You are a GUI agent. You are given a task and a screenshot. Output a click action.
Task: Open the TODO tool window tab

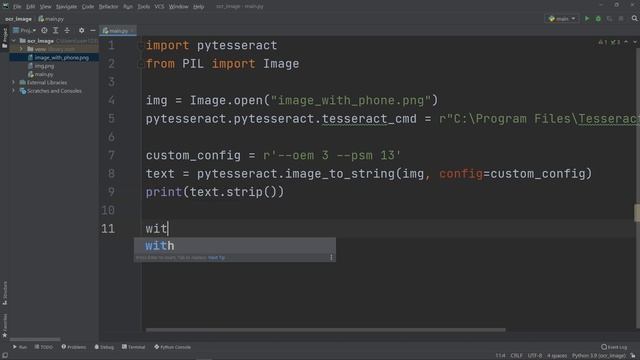44,347
